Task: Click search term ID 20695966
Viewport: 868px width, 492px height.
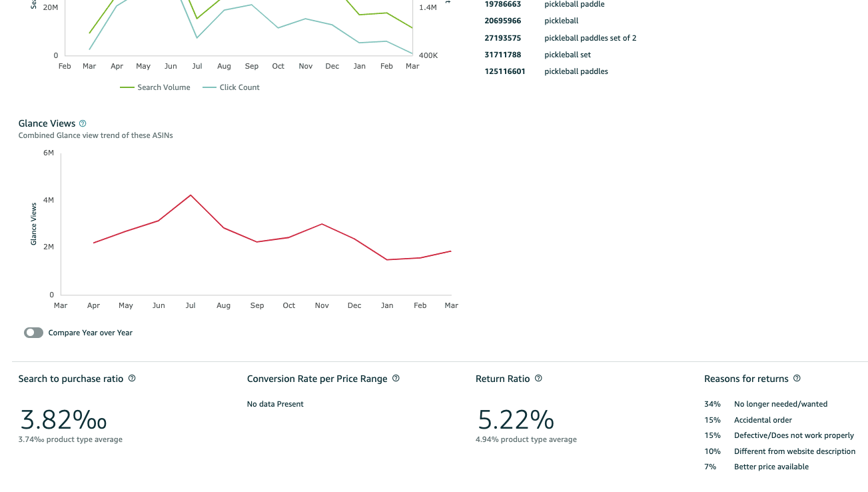Action: pyautogui.click(x=502, y=21)
